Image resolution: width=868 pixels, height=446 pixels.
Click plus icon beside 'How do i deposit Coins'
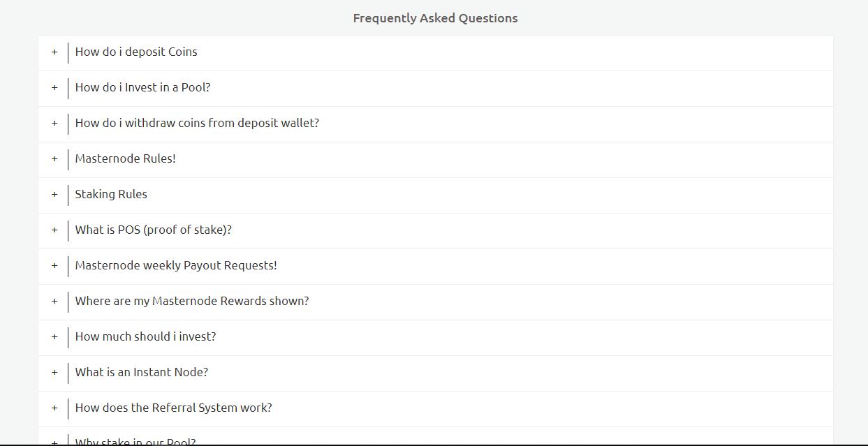[x=54, y=52]
